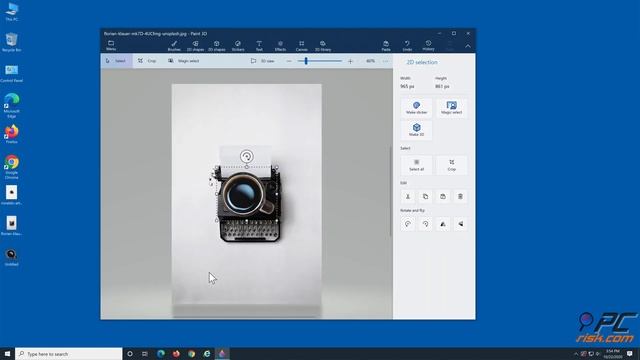Image resolution: width=640 pixels, height=360 pixels.
Task: Rotate the selection left
Action: [408, 224]
